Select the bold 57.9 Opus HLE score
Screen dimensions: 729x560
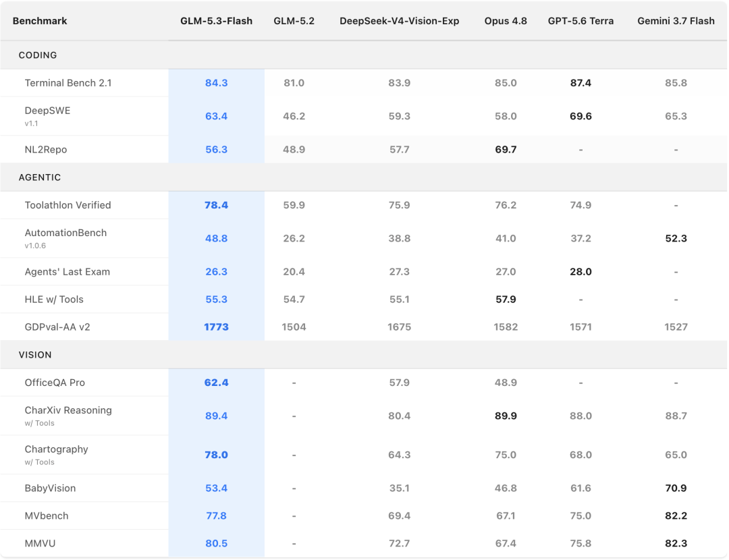506,300
